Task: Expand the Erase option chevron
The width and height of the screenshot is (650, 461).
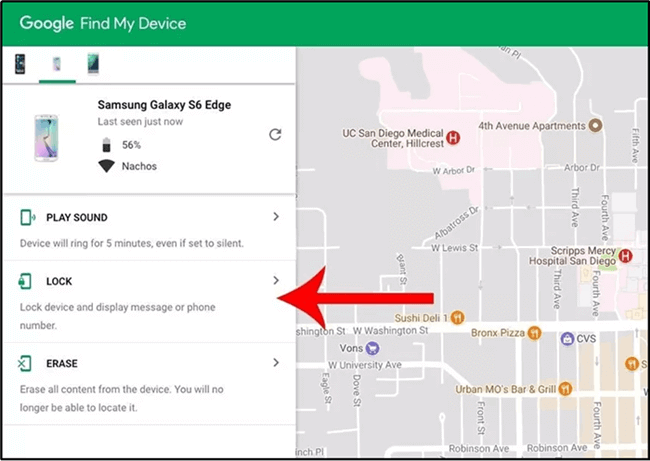Action: click(x=276, y=364)
